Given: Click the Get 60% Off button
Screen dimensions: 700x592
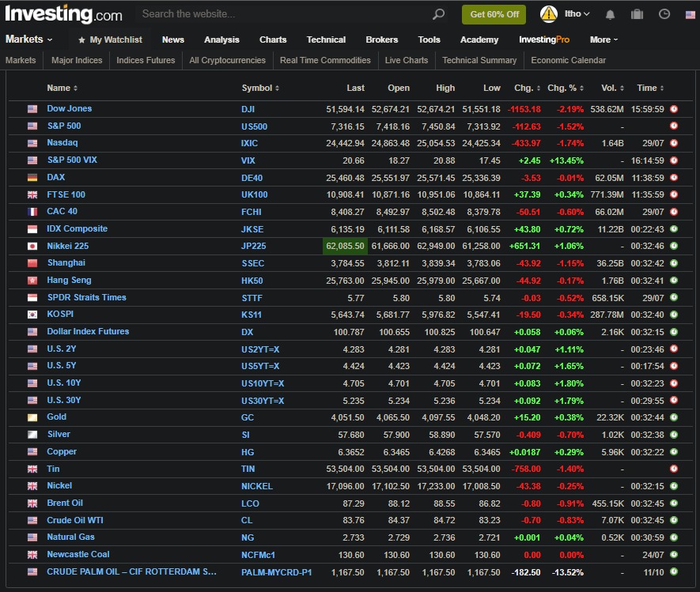Looking at the screenshot, I should point(494,15).
